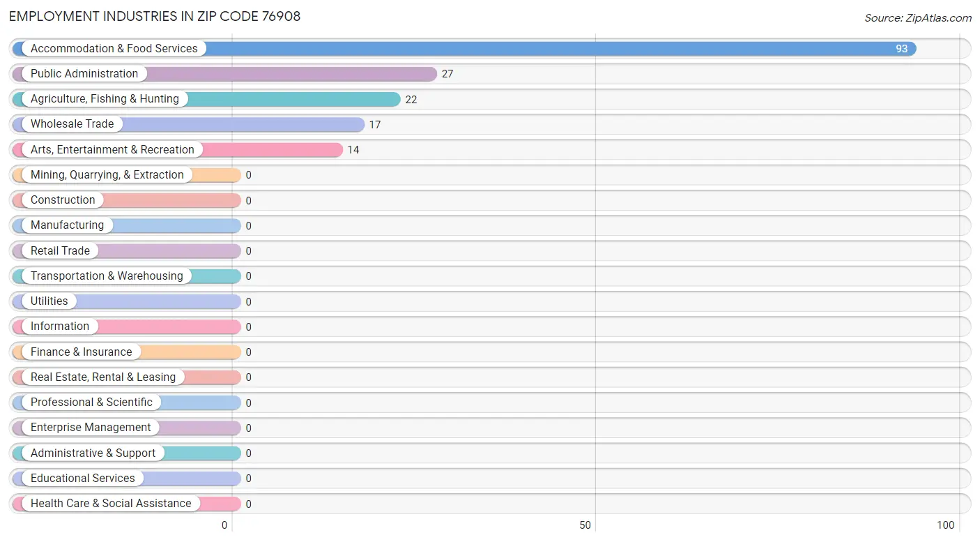Image resolution: width=980 pixels, height=542 pixels.
Task: Click the value 93 on the top bar
Action: click(x=902, y=49)
